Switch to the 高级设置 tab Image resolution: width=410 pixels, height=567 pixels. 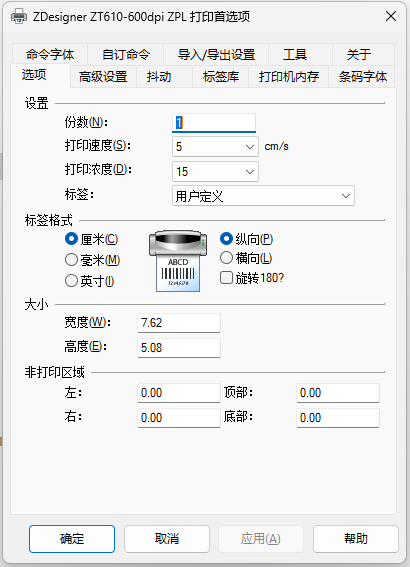pos(103,77)
